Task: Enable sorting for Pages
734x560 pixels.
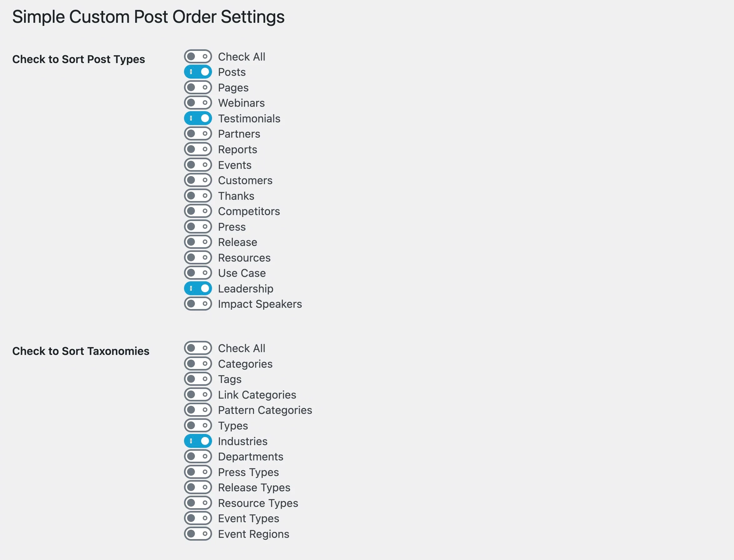Action: [198, 87]
